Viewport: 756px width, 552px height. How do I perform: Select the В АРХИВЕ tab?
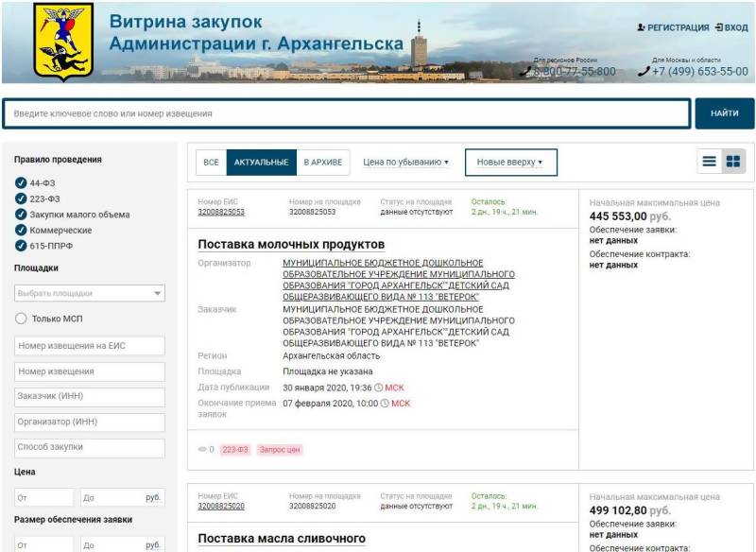tap(322, 163)
